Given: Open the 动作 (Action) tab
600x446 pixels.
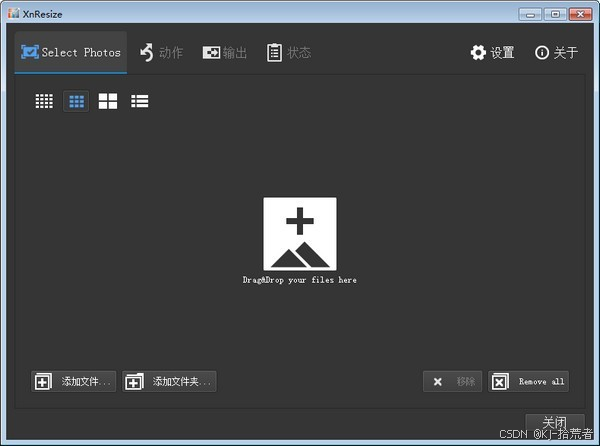Looking at the screenshot, I should tap(161, 52).
